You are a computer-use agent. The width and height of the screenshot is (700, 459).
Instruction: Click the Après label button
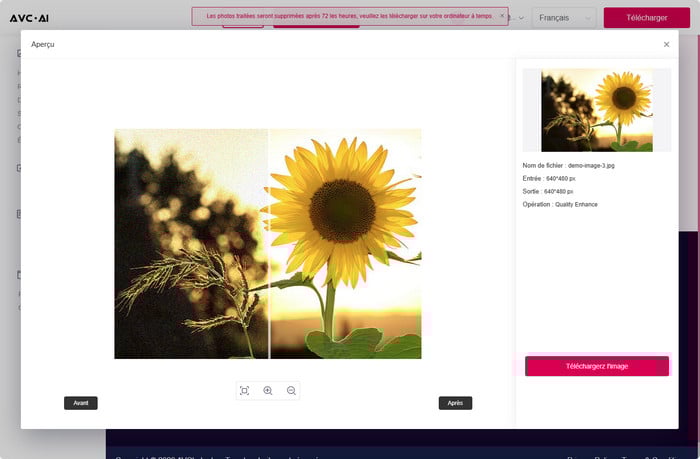coord(455,403)
